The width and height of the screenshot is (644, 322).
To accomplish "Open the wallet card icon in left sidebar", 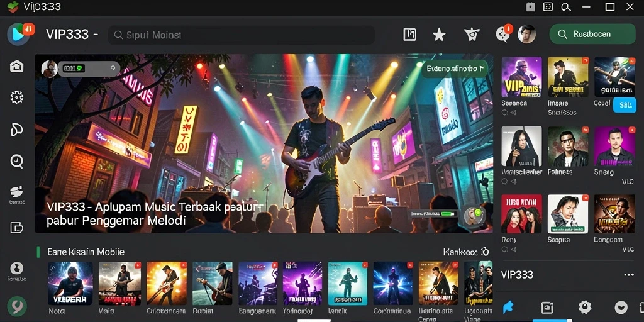I will [17, 228].
